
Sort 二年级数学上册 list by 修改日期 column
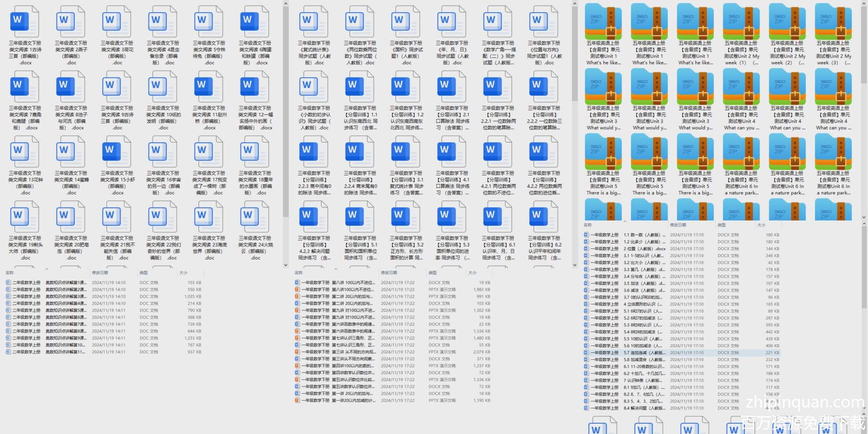coord(100,273)
